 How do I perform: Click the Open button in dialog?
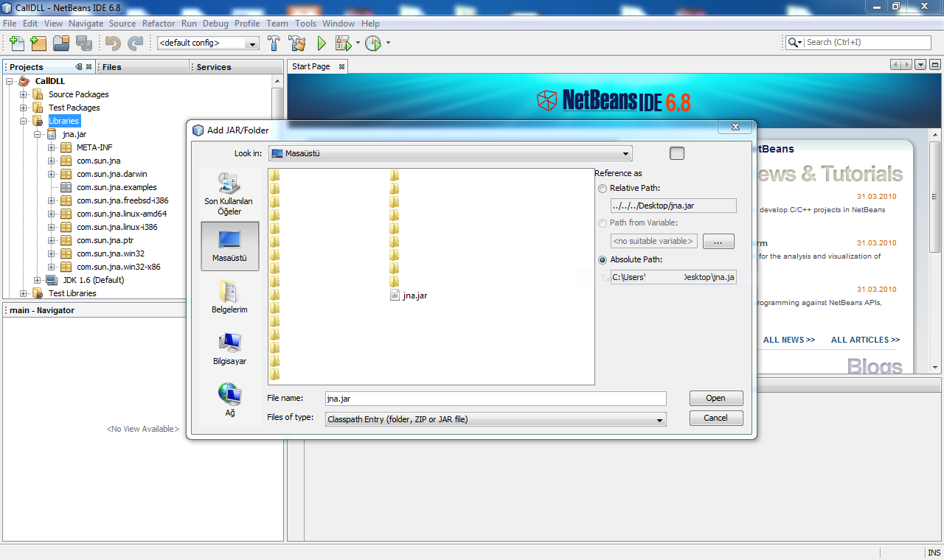(x=716, y=398)
